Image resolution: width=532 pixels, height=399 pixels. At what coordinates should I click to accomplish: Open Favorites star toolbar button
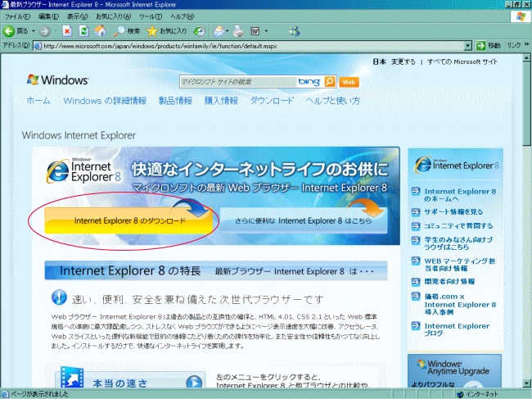(x=167, y=31)
